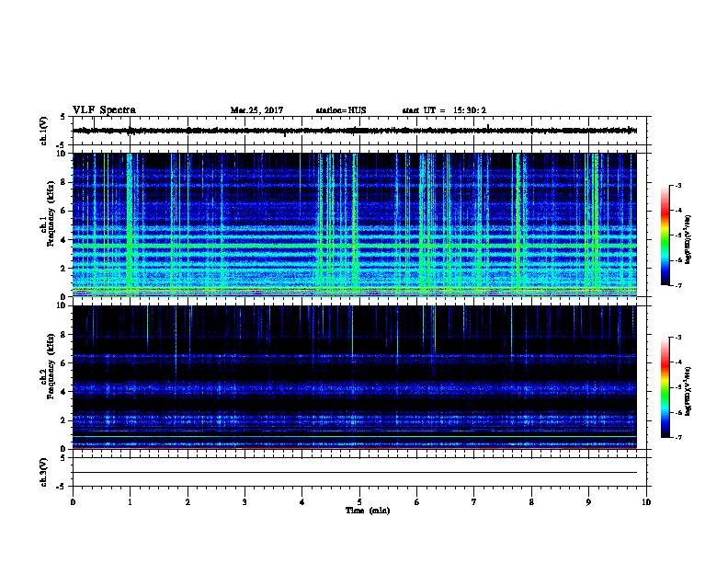Select the date text 'Mar.25, 2017'
The width and height of the screenshot is (728, 563).
(256, 110)
